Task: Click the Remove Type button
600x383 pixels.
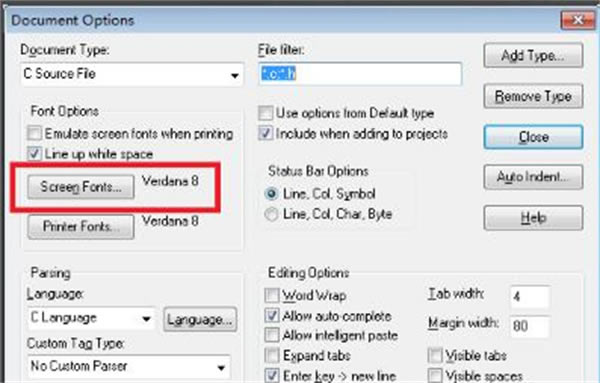Action: (x=533, y=96)
